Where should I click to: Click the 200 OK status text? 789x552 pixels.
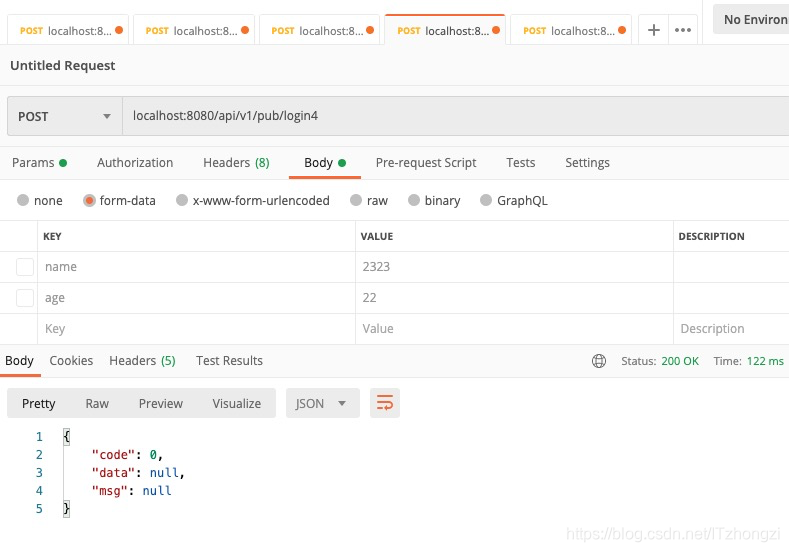click(x=680, y=361)
